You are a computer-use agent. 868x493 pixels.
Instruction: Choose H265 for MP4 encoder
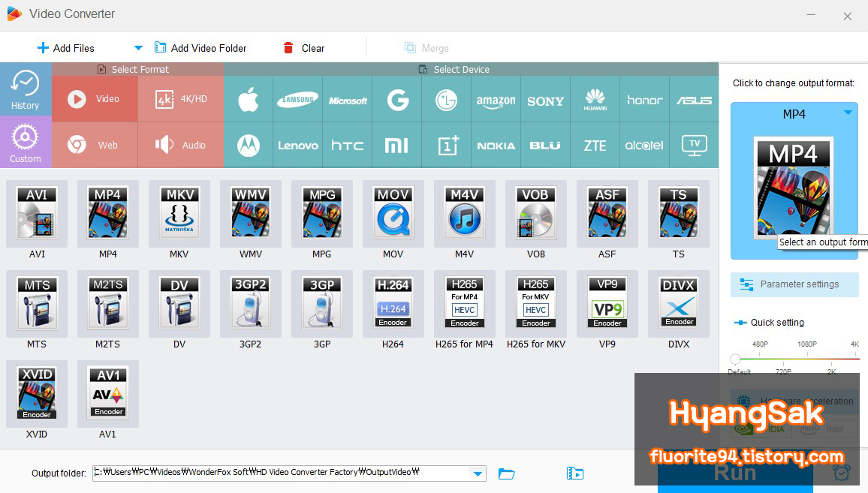click(465, 304)
